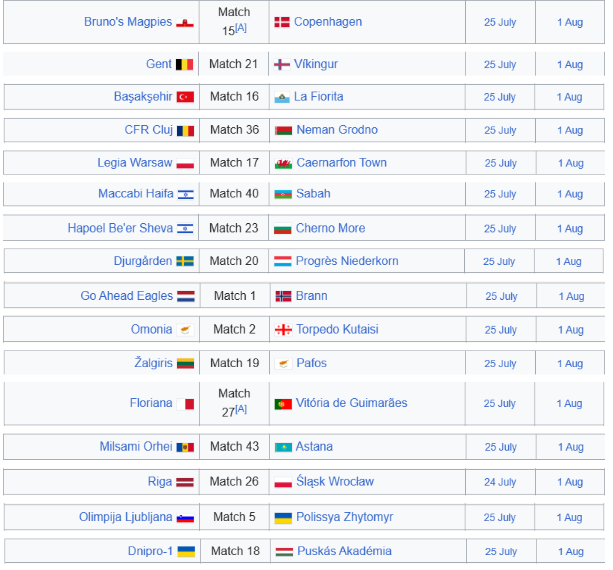Click the 1 Aug date in Dnipro-1 row
Image resolution: width=613 pixels, height=570 pixels.
click(571, 552)
